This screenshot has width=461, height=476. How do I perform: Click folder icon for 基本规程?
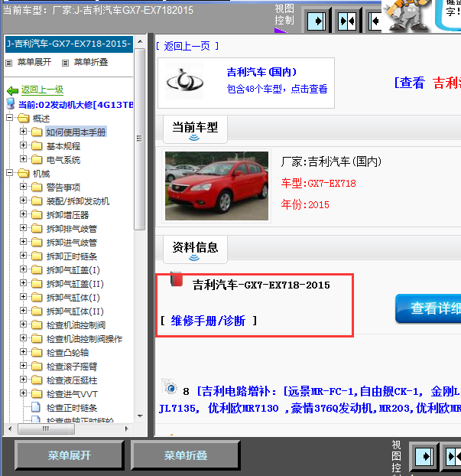(37, 146)
